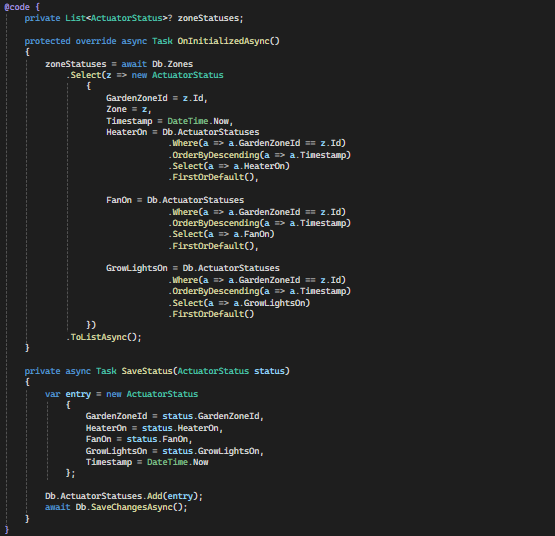Click 'Db.ActuatorStatuses.Add(entry);' statement

124,496
